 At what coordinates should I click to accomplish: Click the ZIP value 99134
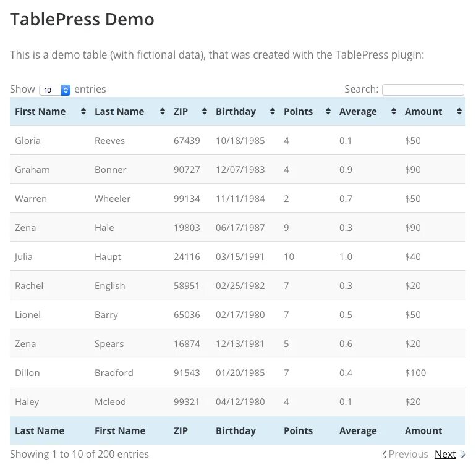(187, 199)
